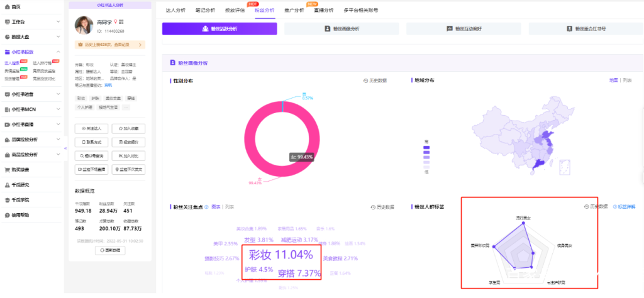644x298 pixels.
Task: Click the 首页 home icon in sidebar
Action: [7, 6]
